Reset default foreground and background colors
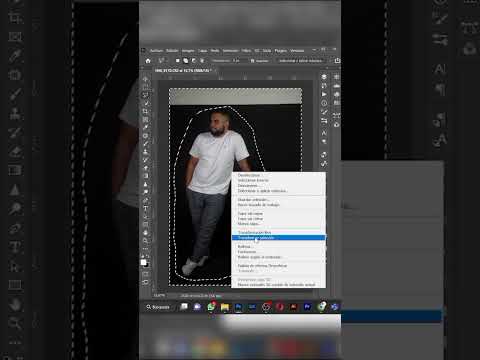Viewport: 480px width, 360px height. (x=143, y=257)
